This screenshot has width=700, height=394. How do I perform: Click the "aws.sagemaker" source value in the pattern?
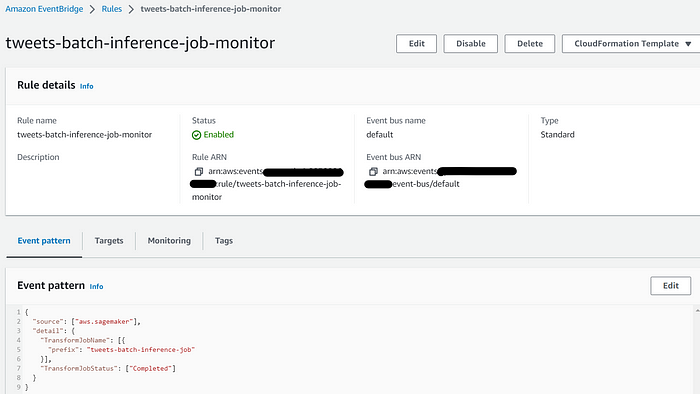(x=104, y=321)
